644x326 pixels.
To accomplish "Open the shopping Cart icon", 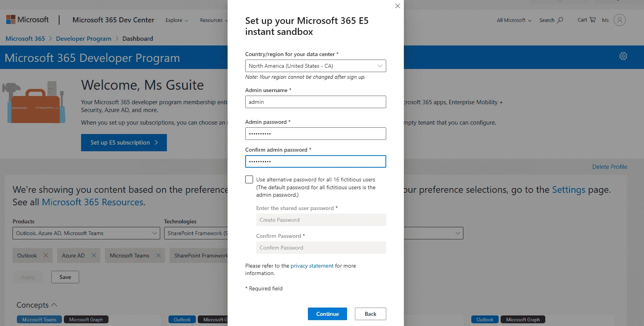I will [x=593, y=20].
